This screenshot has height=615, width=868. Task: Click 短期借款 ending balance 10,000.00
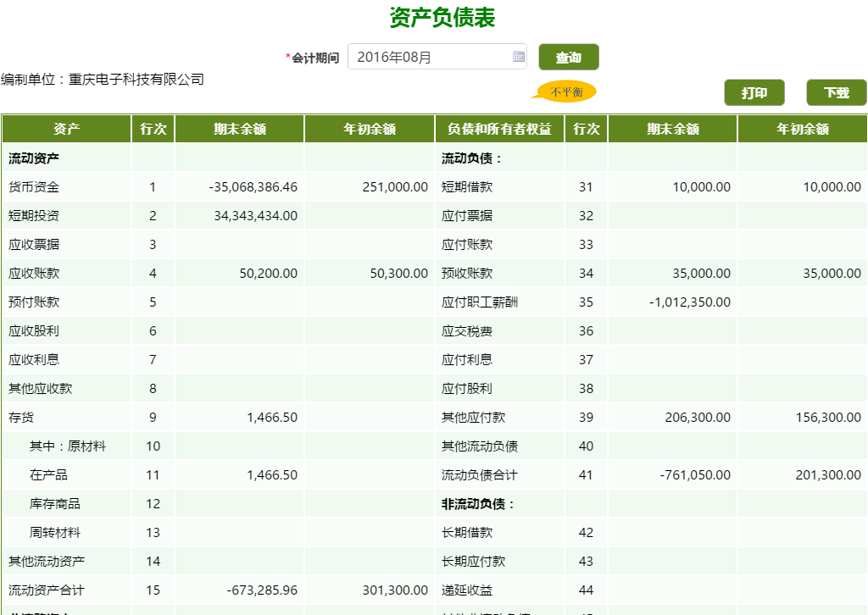[x=701, y=187]
